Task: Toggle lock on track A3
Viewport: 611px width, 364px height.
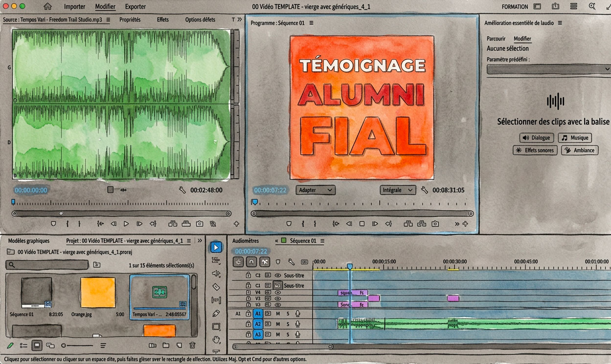Action: (x=248, y=334)
